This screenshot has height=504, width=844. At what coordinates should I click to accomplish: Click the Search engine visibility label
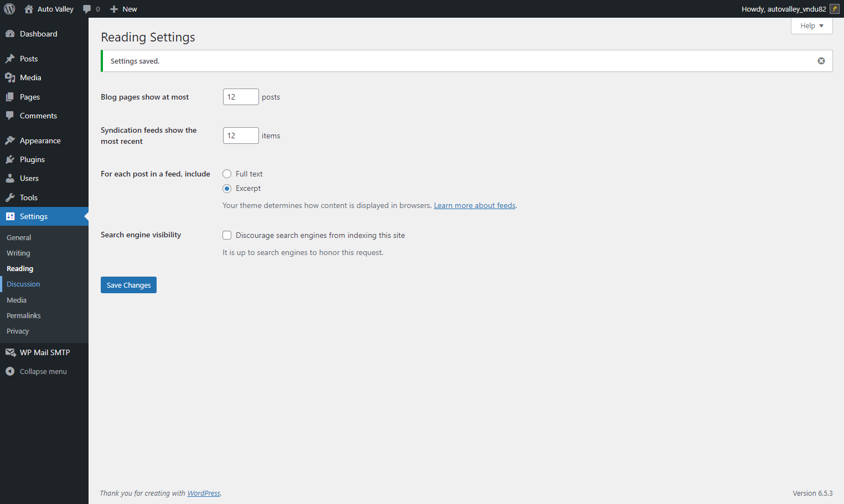[141, 235]
